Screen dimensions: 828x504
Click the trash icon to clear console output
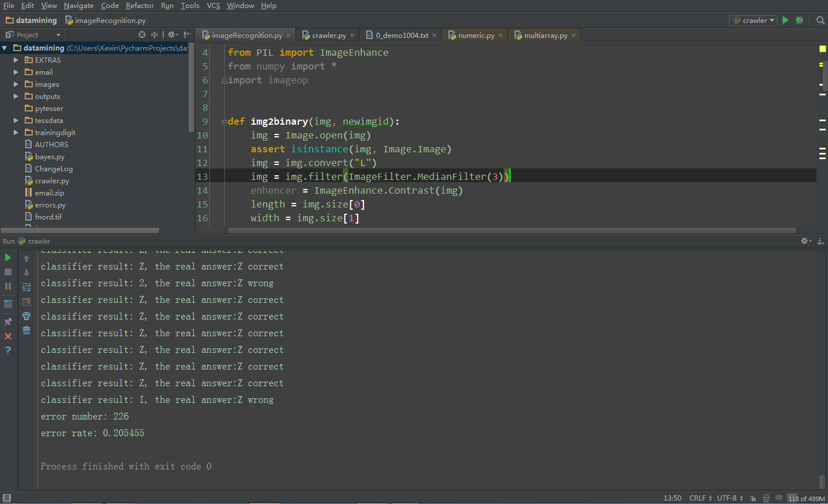pyautogui.click(x=26, y=330)
